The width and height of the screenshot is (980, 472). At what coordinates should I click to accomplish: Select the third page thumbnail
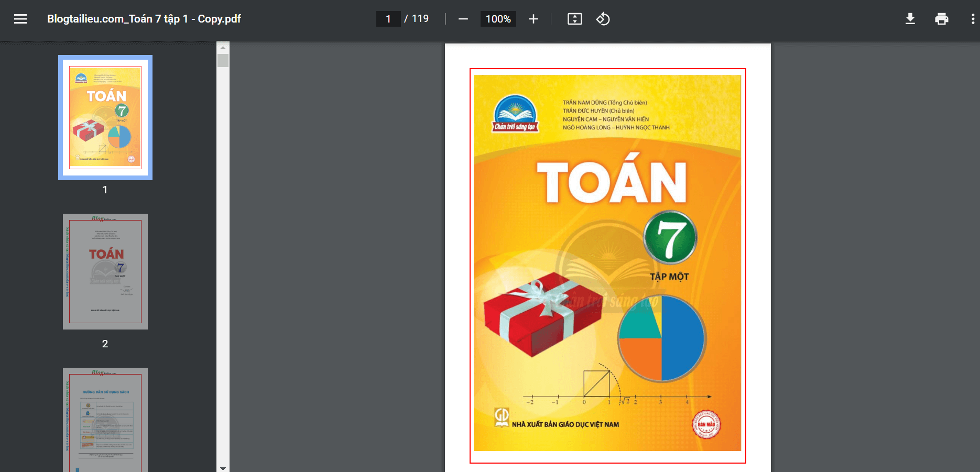click(x=105, y=420)
